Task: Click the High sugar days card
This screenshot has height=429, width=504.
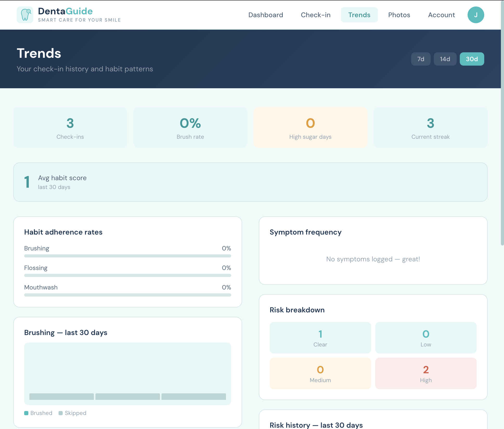Action: (x=310, y=127)
